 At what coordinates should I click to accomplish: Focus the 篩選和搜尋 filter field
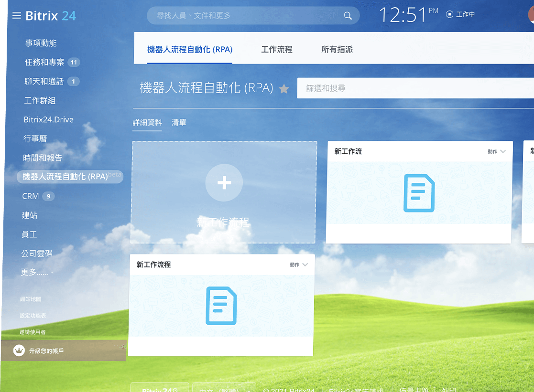(415, 88)
